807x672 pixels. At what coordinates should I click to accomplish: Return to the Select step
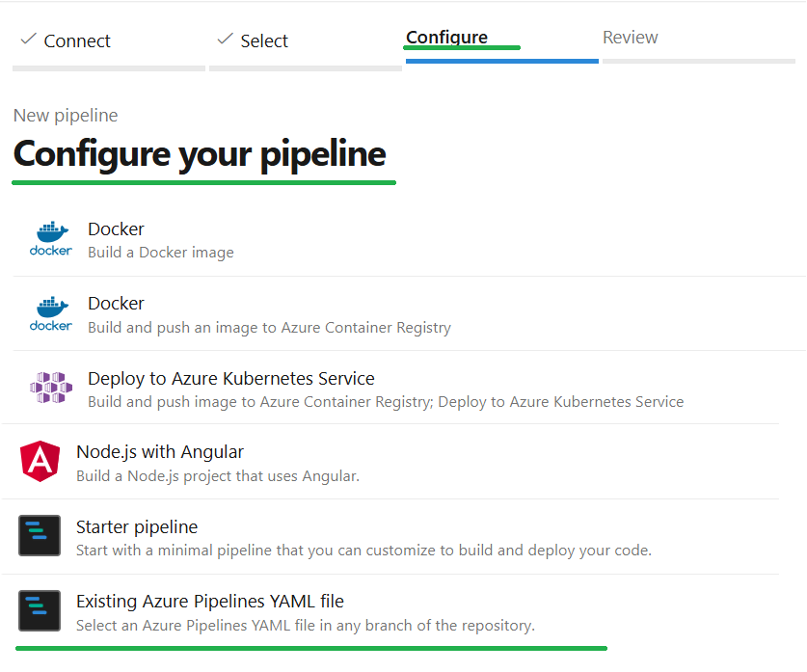(264, 40)
